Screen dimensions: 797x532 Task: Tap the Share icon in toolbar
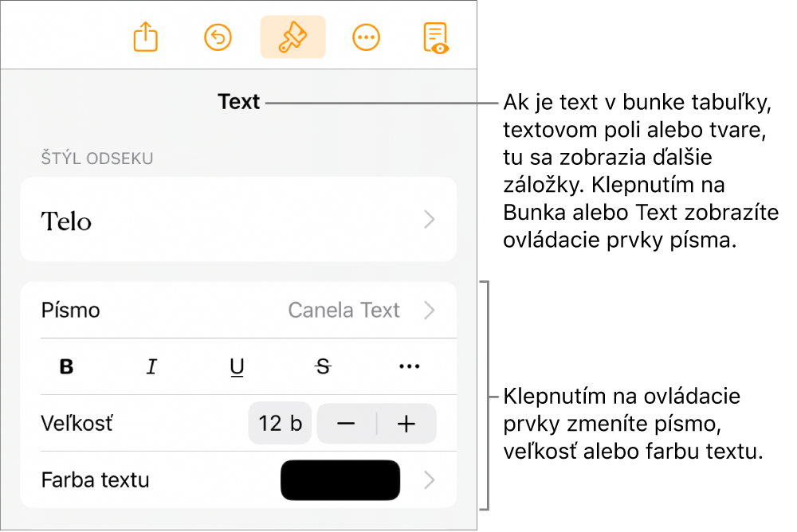[x=145, y=37]
